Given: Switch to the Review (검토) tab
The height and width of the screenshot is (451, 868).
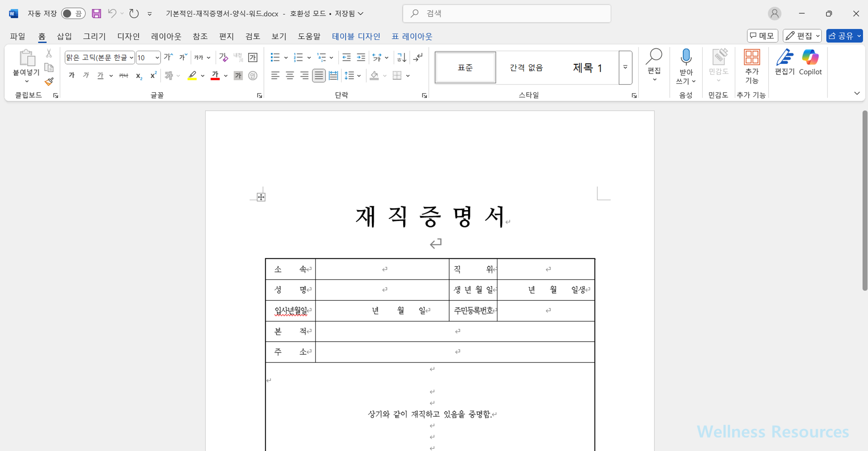Looking at the screenshot, I should point(253,36).
